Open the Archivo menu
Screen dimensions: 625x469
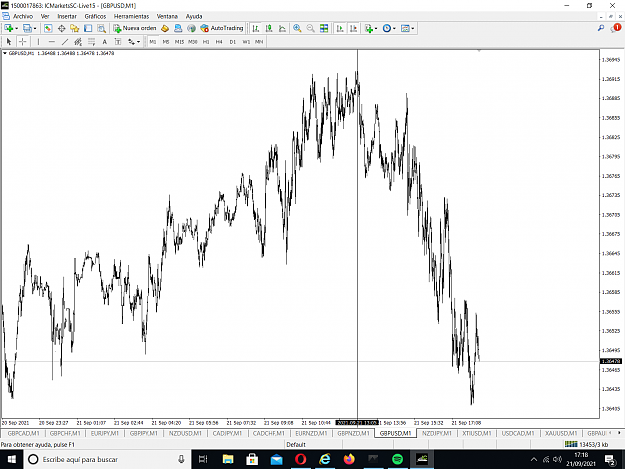[23, 16]
